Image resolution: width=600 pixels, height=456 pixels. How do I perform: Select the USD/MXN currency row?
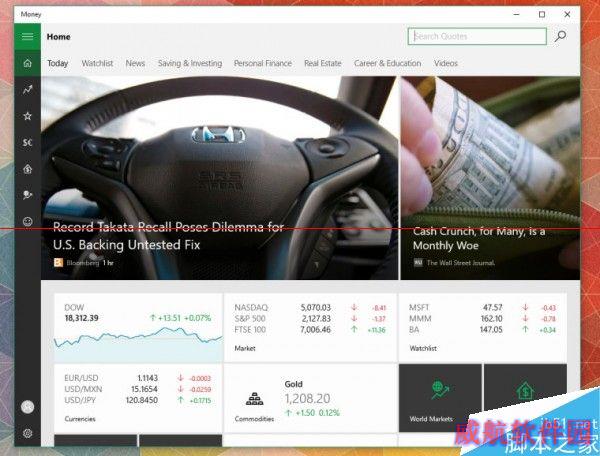(x=138, y=389)
